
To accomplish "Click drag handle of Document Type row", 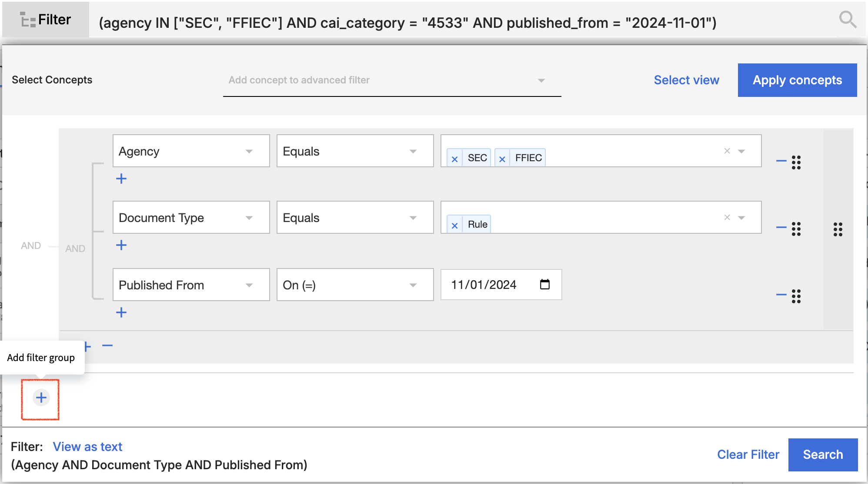I will pos(796,229).
